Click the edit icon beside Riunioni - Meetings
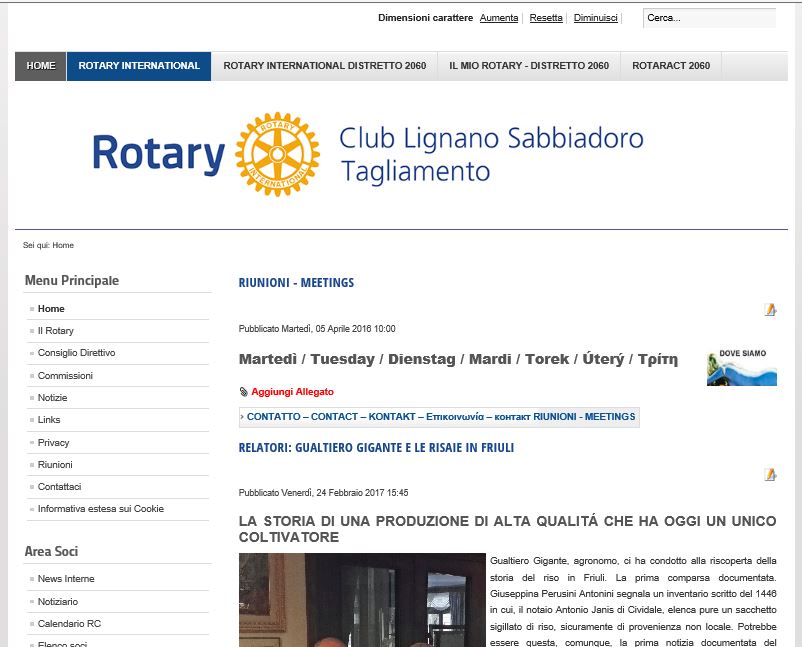The width and height of the screenshot is (802, 647). 770,310
